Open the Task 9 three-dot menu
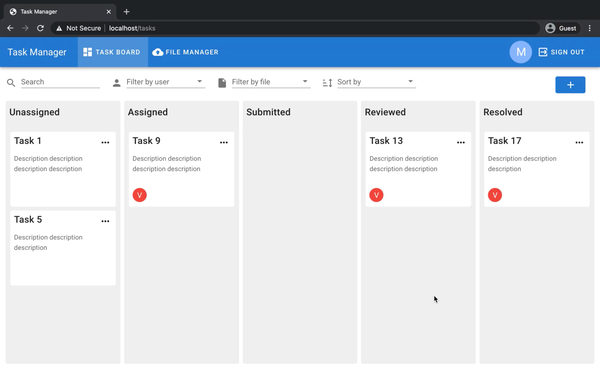The width and height of the screenshot is (600, 375). click(224, 142)
